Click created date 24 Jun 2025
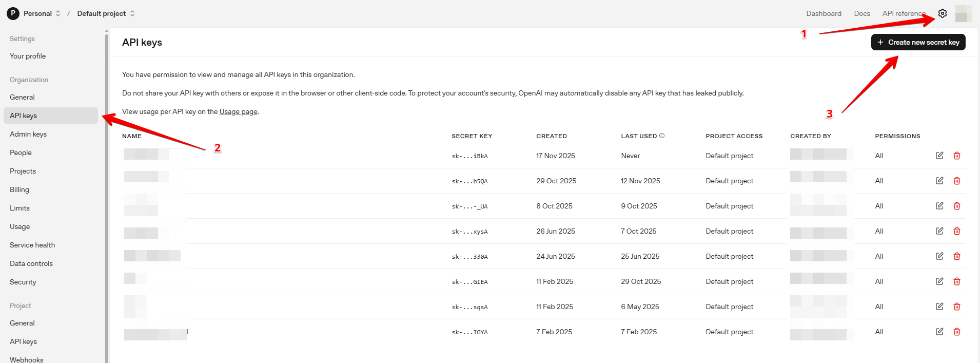 556,256
